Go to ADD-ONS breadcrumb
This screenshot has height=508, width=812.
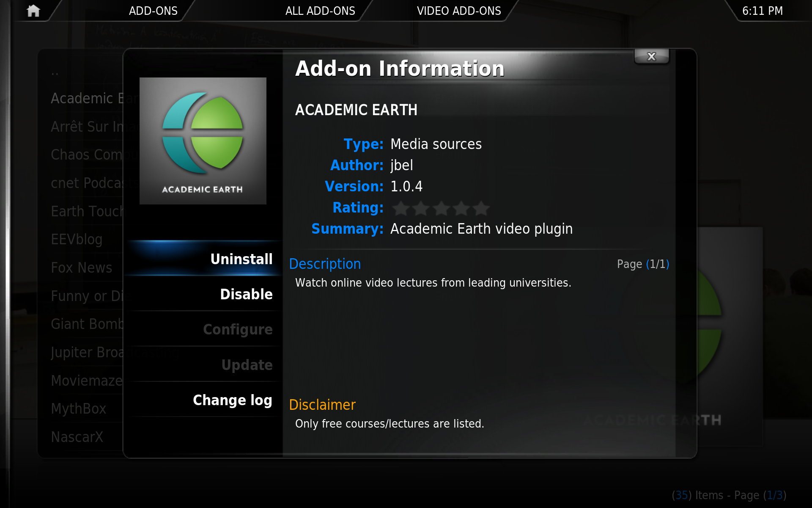point(153,11)
